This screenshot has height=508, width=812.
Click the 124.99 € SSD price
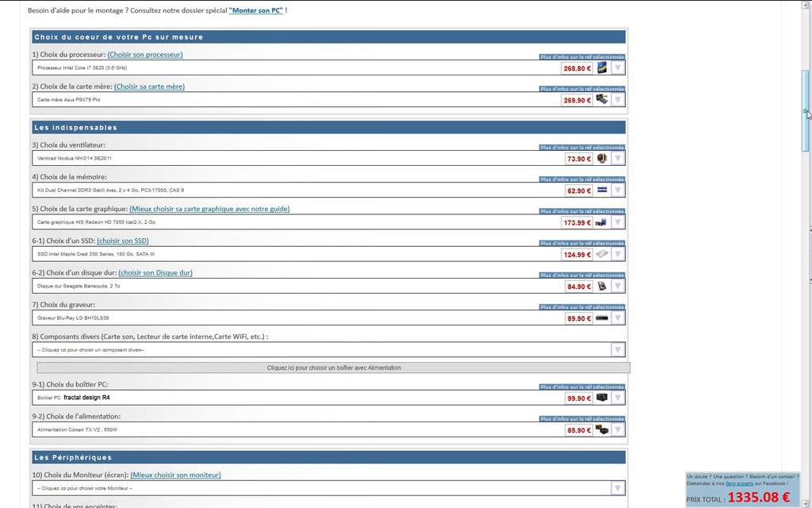(x=577, y=255)
